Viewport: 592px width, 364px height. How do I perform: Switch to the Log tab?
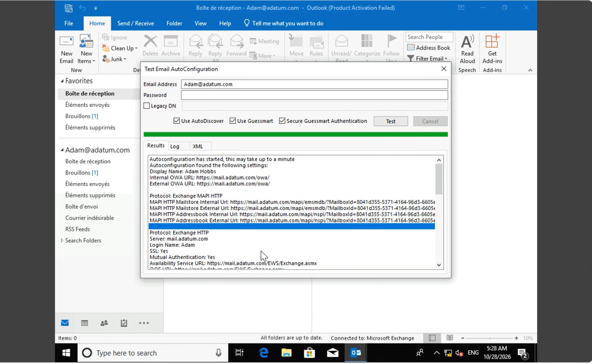[175, 146]
